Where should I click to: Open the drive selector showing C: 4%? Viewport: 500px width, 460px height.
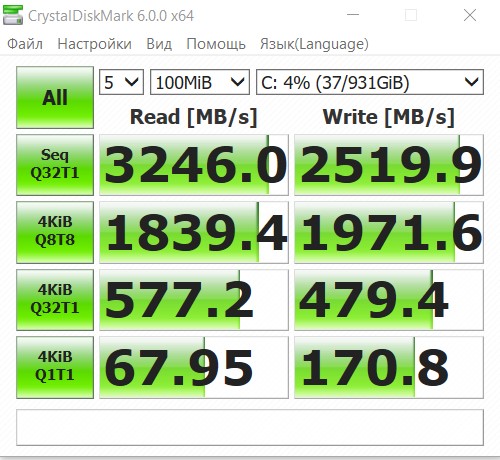pos(370,82)
